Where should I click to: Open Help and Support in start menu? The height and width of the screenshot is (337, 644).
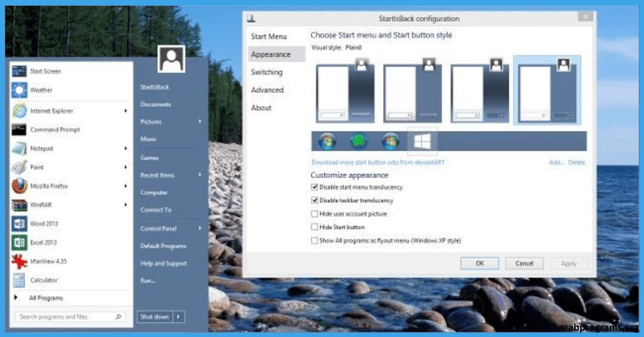[164, 263]
